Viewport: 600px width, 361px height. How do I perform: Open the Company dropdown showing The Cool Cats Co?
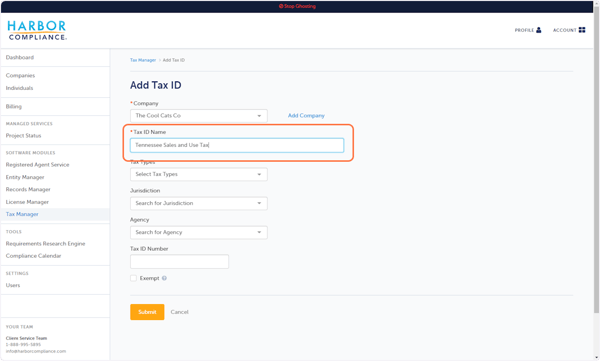coord(199,116)
